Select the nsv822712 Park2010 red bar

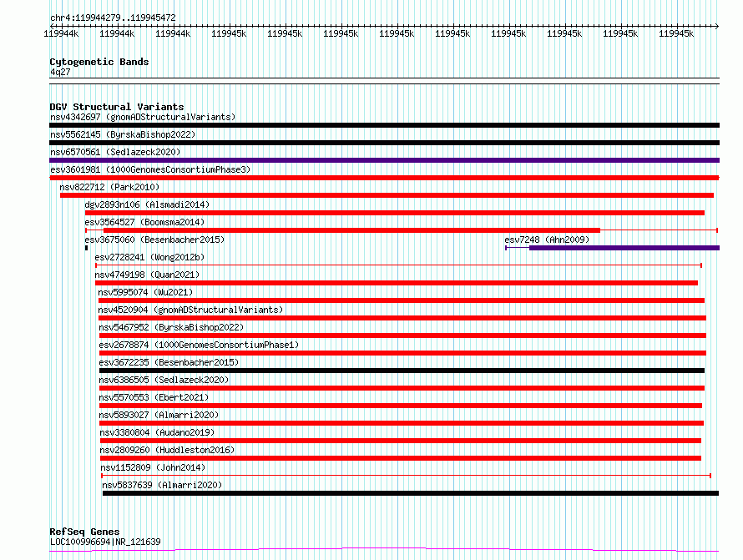click(x=387, y=195)
